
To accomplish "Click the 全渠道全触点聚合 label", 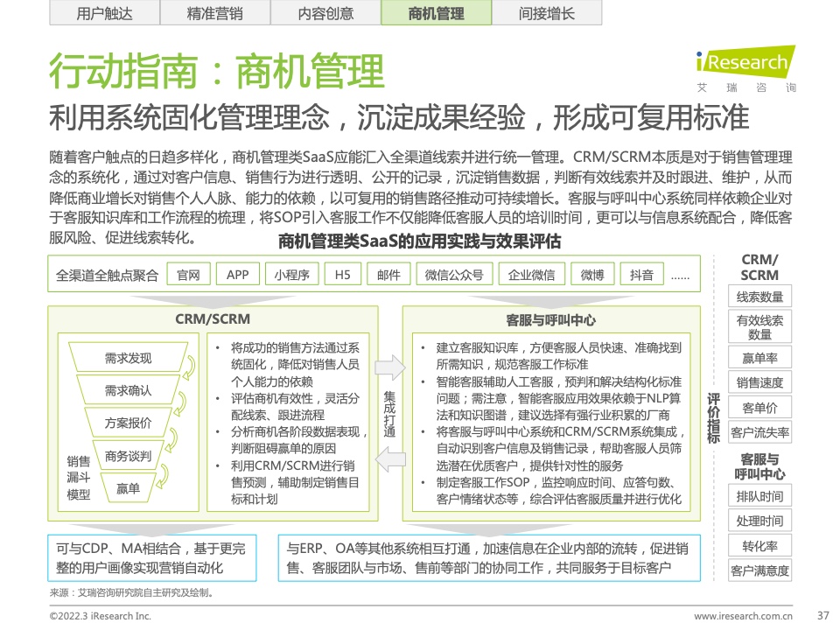I will [107, 276].
